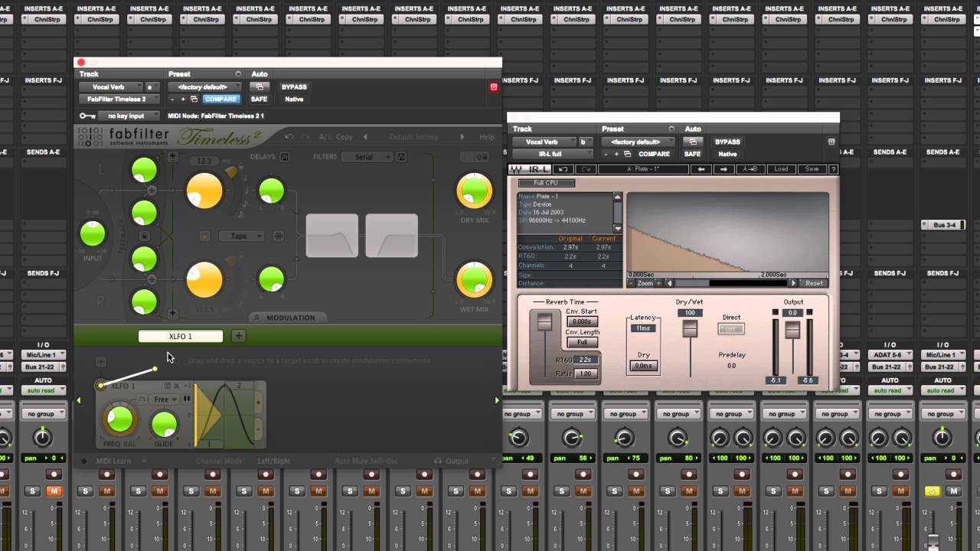
Task: Toggle BYPASS in the Timeless 2 window
Action: (x=294, y=87)
